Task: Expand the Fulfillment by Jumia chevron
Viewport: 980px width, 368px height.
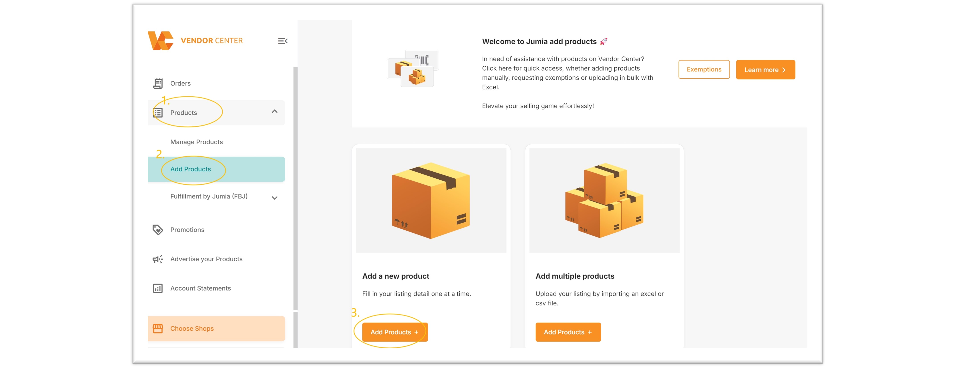Action: (275, 198)
